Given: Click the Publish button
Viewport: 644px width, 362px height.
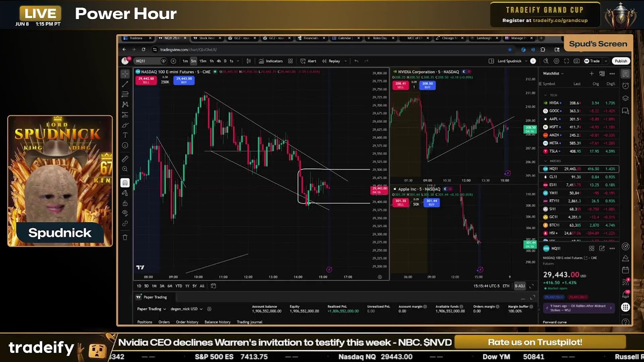Looking at the screenshot, I should (621, 61).
